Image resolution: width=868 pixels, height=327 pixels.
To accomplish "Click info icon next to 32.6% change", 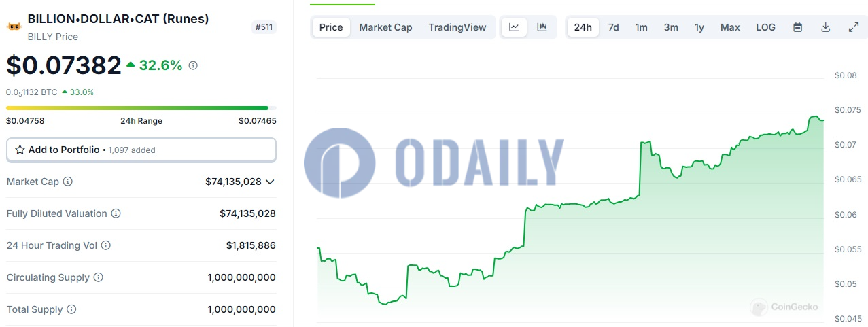I will tap(193, 65).
